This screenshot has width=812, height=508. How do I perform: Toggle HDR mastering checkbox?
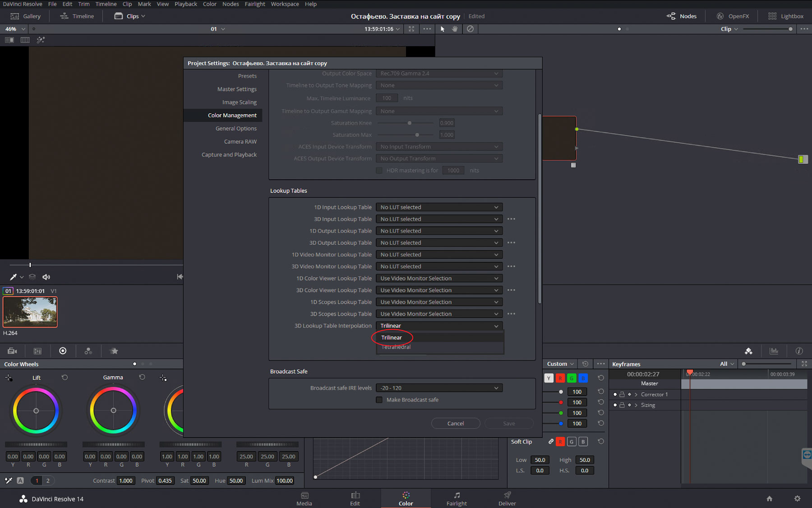coord(379,170)
